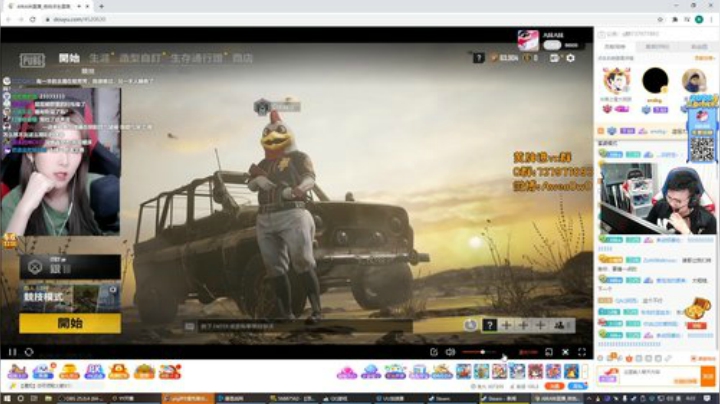Click the pink cloud gift icon
The image size is (720, 404).
pos(347,372)
